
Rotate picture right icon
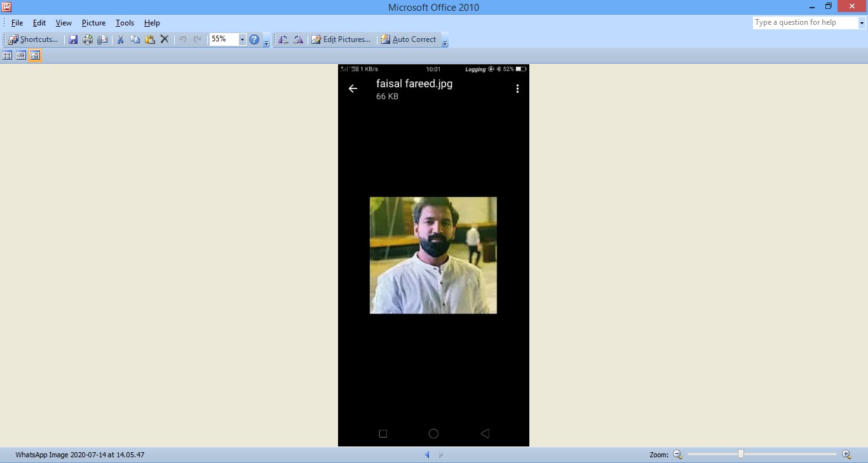298,39
